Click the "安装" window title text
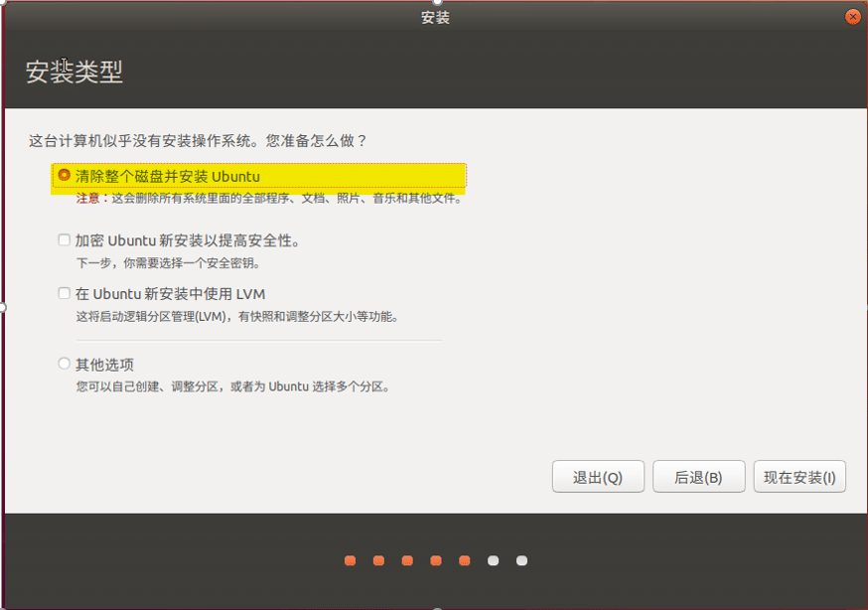The image size is (868, 610). 435,17
